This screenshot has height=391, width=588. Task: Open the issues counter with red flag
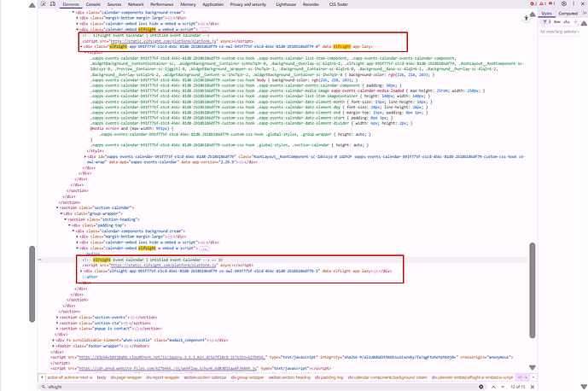point(552,3)
